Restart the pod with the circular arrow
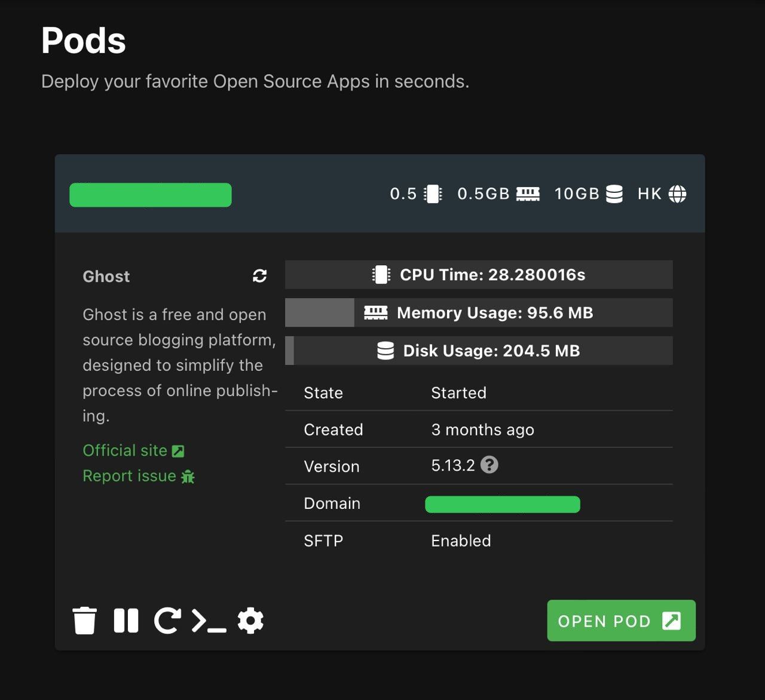The image size is (765, 700). [x=167, y=621]
